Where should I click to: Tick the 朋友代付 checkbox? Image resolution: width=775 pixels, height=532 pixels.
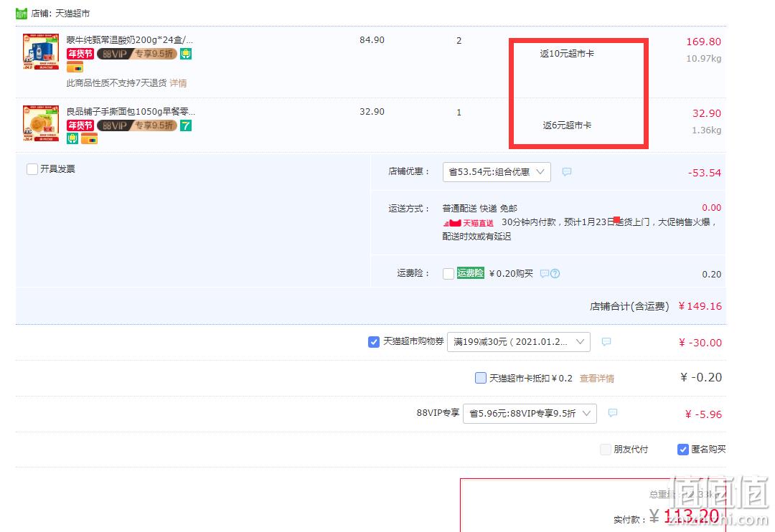click(605, 450)
